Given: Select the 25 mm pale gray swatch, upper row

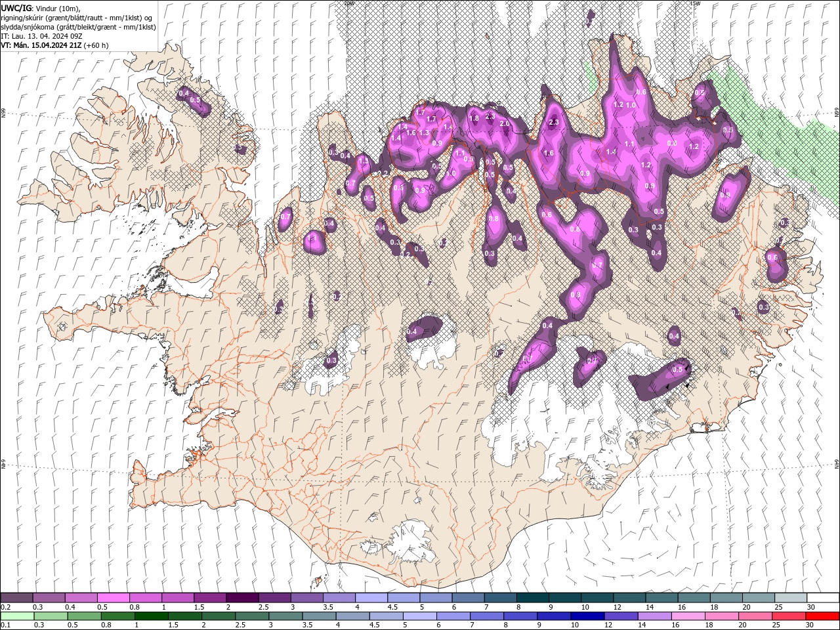Looking at the screenshot, I should click(790, 598).
